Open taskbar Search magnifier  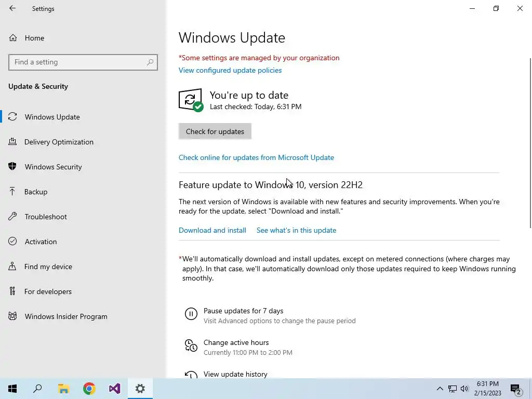(37, 389)
